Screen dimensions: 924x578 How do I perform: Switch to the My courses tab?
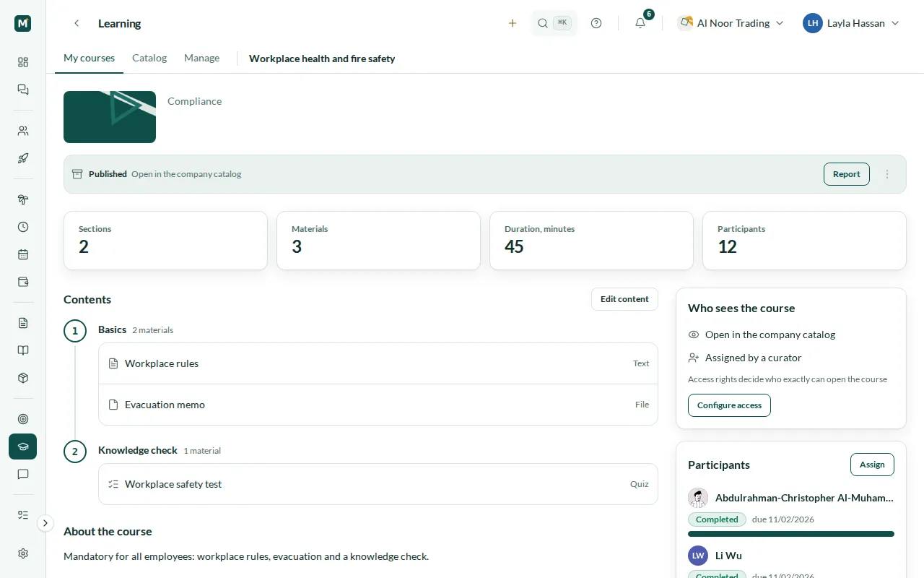tap(89, 58)
